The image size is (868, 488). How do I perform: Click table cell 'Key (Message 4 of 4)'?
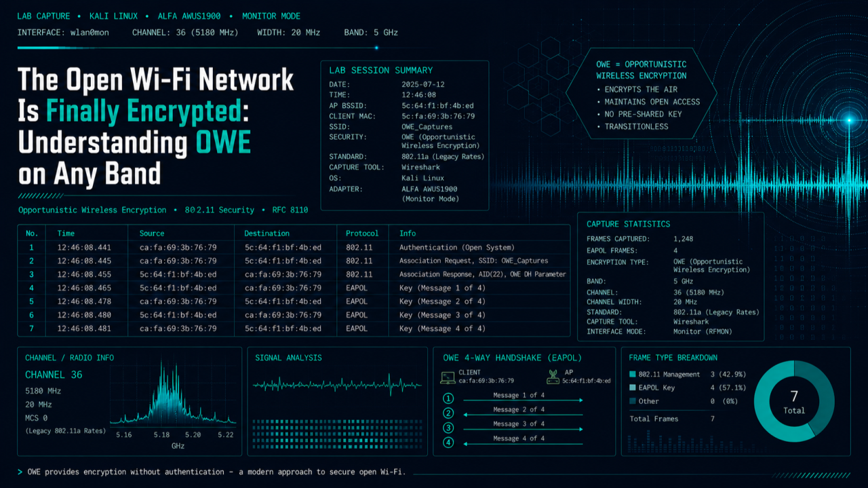click(442, 329)
